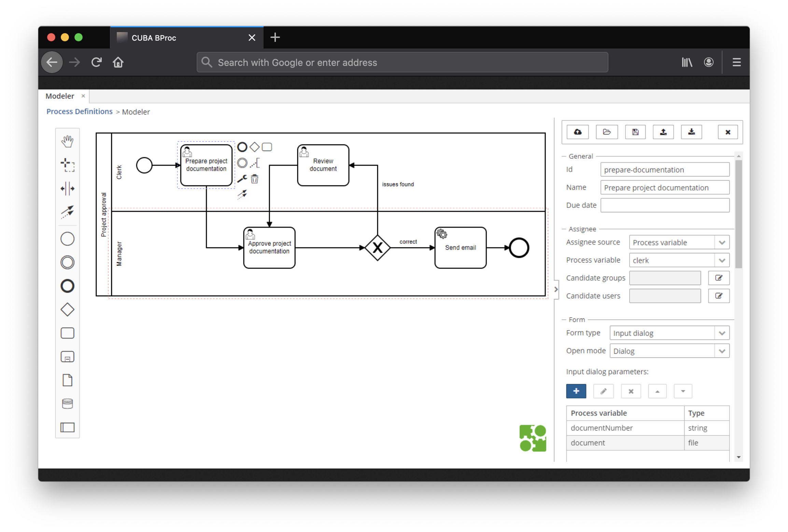Activate the global connect tool in palette
The image size is (788, 532).
pyautogui.click(x=67, y=212)
